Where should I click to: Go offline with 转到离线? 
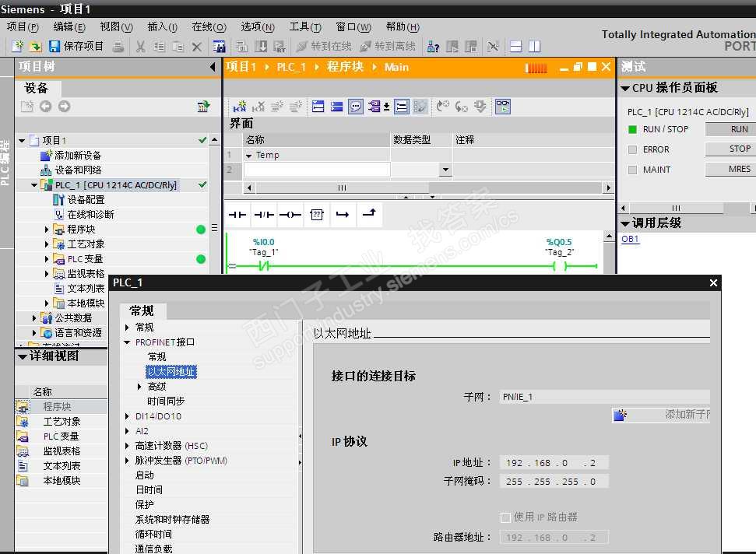pos(388,46)
